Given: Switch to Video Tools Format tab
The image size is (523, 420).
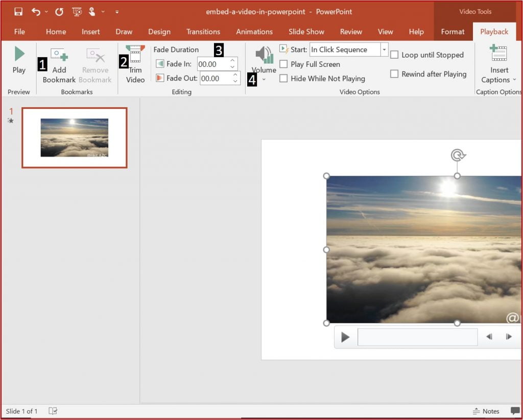Looking at the screenshot, I should click(x=453, y=32).
